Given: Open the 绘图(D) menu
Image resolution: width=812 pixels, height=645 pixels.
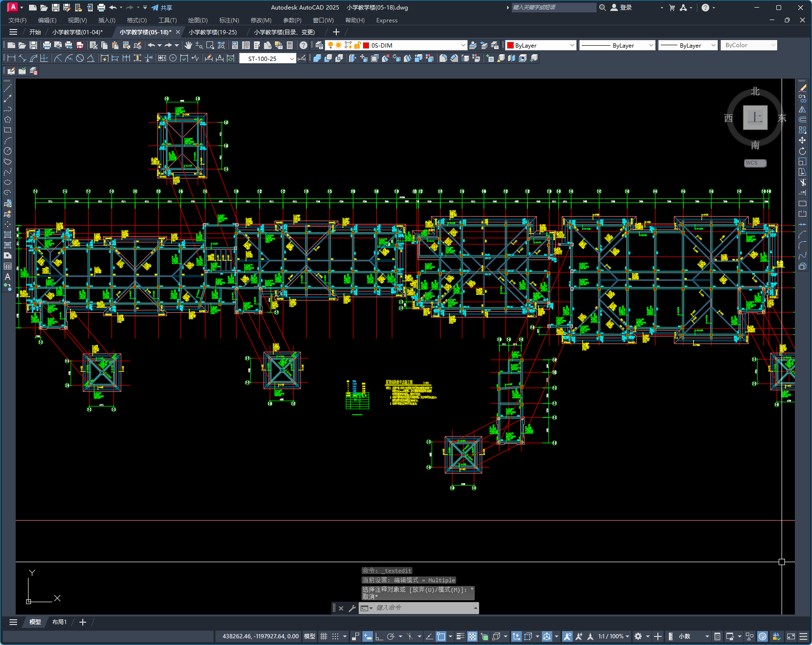Looking at the screenshot, I should 198,20.
